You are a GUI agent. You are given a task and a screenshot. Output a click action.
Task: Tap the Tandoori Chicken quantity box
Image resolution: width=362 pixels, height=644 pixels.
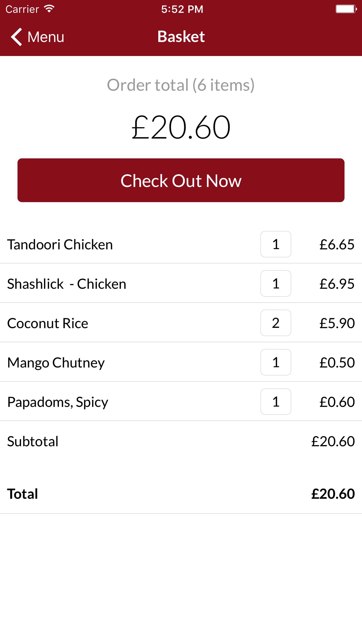276,244
